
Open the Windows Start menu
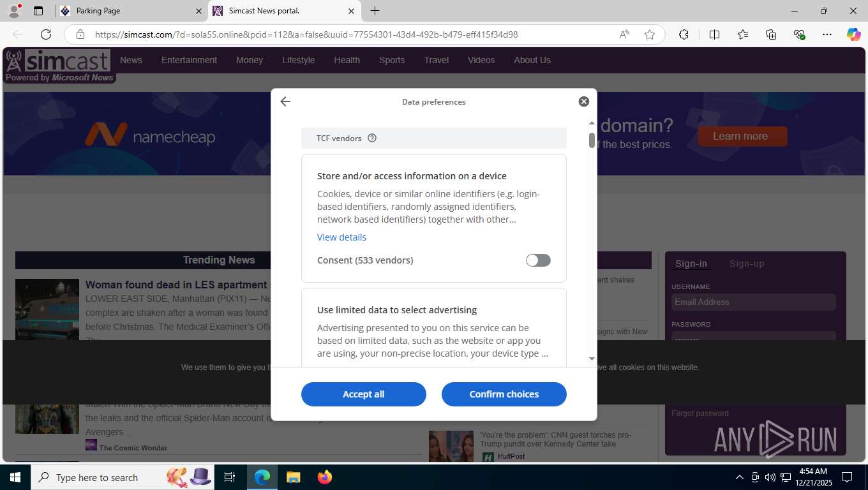(x=15, y=477)
